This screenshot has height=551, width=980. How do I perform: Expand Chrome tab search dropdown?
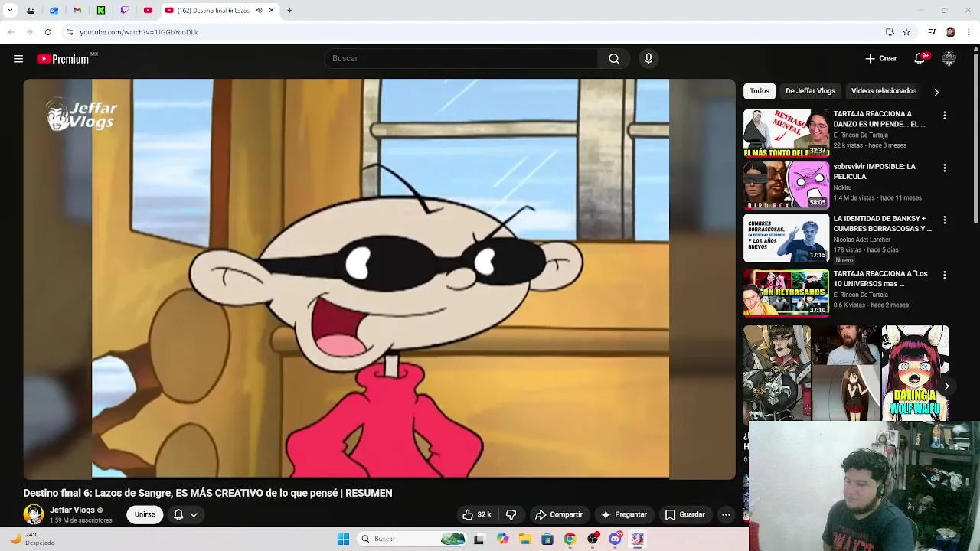(10, 11)
